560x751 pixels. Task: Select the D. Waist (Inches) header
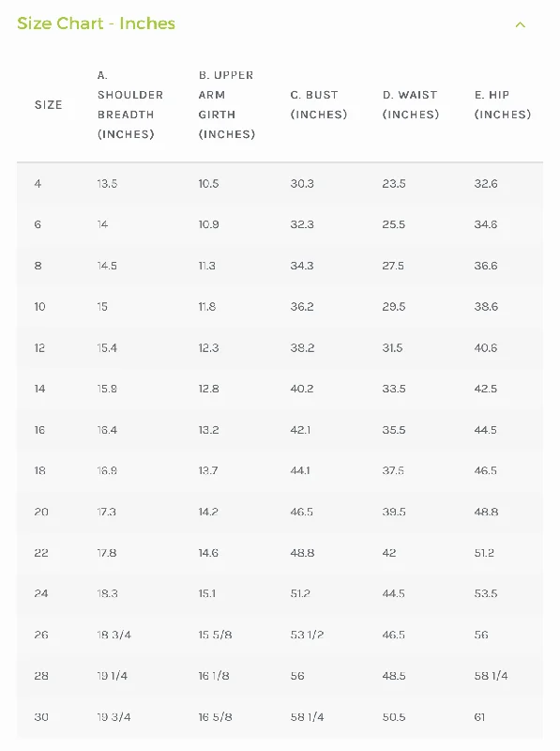[x=411, y=105]
